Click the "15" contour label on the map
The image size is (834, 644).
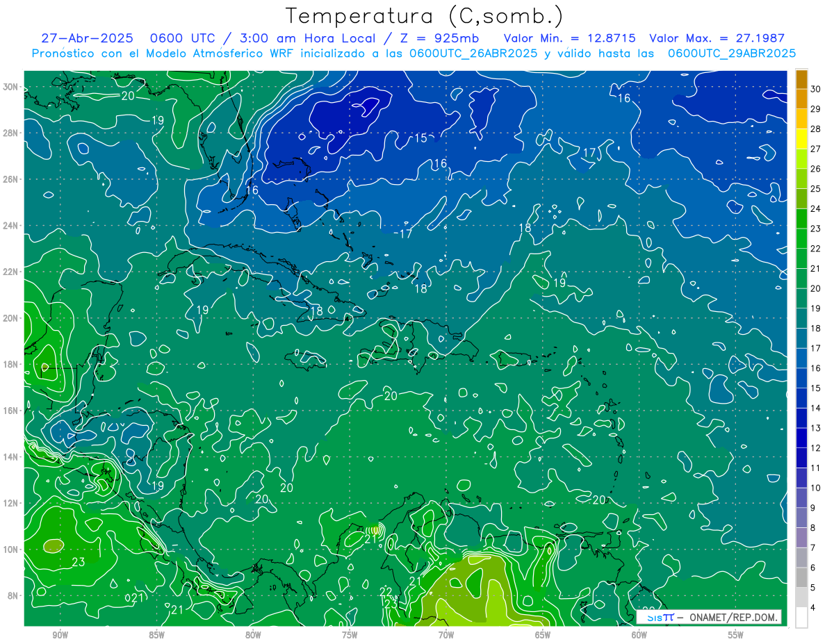coord(420,138)
